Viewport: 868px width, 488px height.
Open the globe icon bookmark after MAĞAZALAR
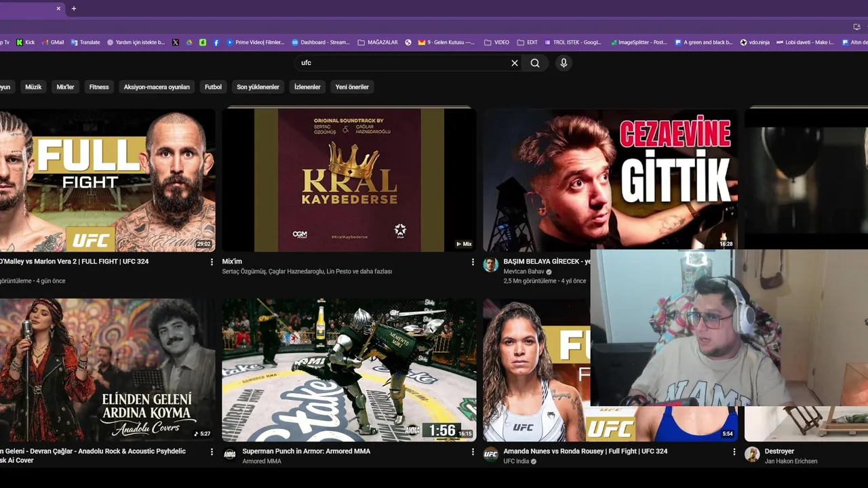point(408,42)
